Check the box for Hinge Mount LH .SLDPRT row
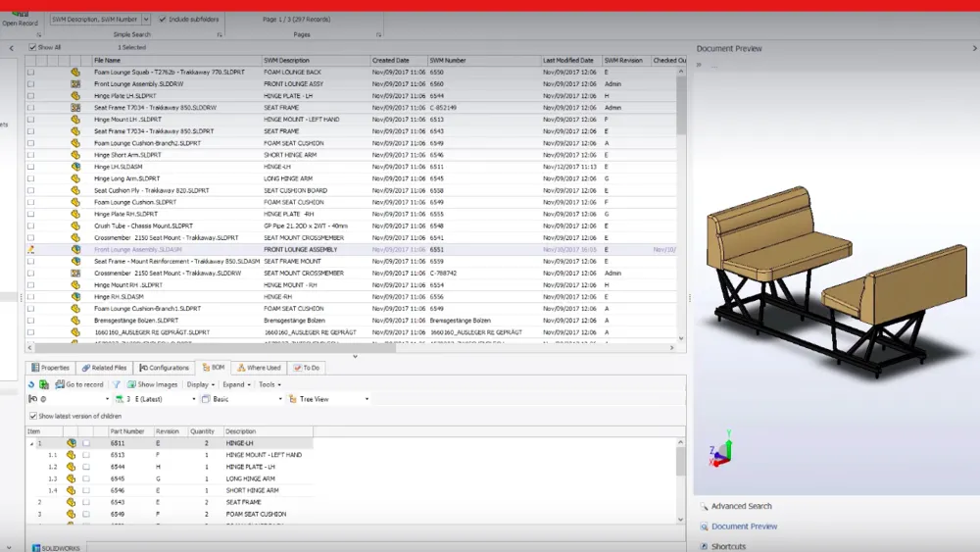Screen dimensions: 980x552 pos(30,120)
